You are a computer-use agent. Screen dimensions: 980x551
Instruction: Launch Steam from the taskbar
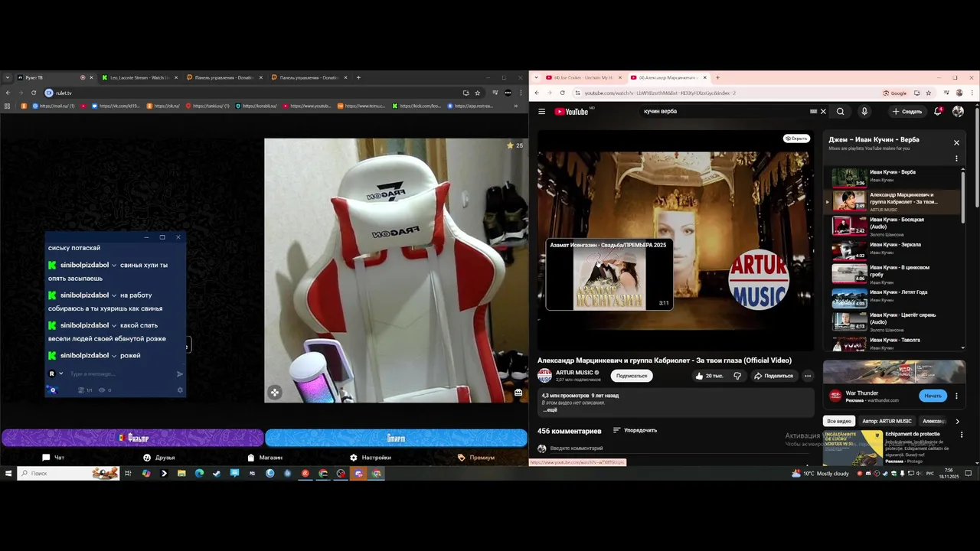[217, 474]
